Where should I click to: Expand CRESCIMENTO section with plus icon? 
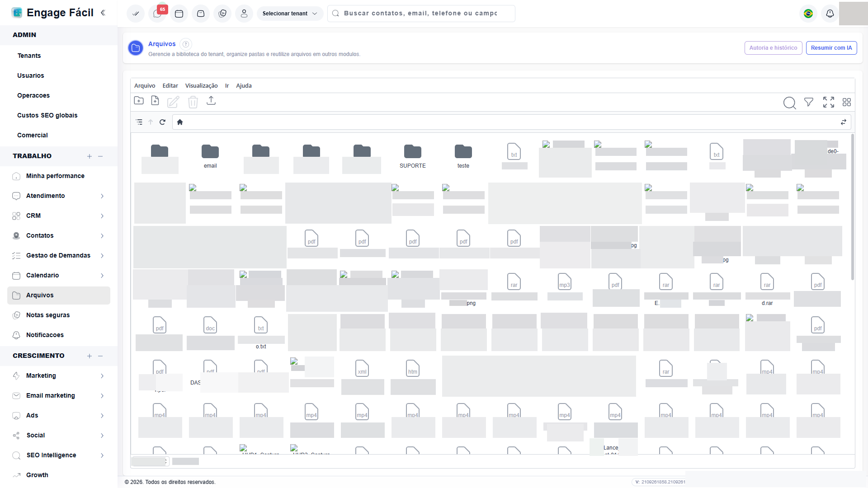90,356
